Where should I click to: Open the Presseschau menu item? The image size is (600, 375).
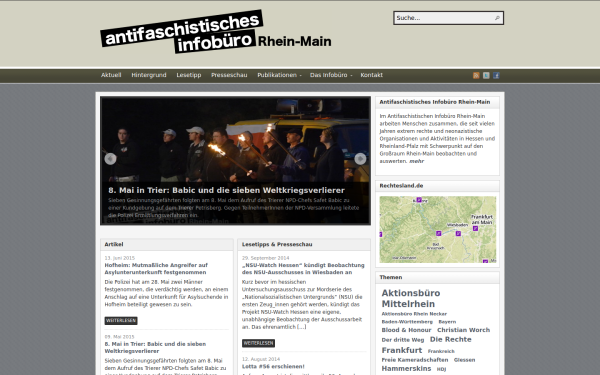tap(229, 75)
